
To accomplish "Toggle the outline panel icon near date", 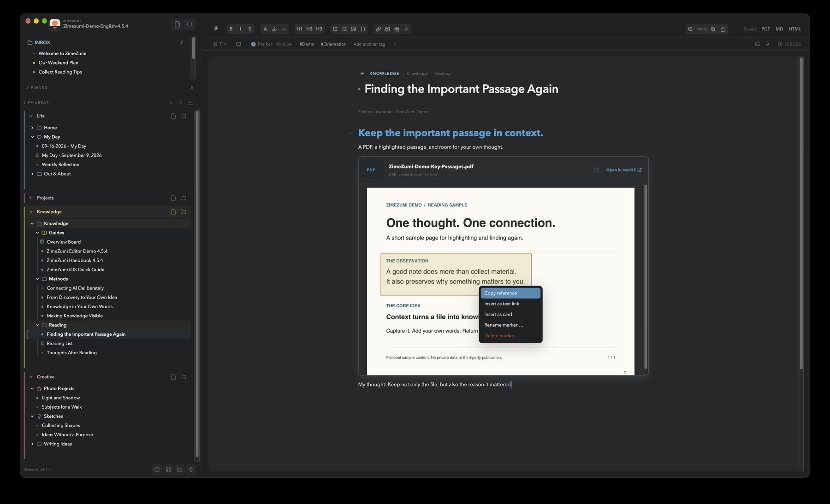I will click(x=757, y=44).
